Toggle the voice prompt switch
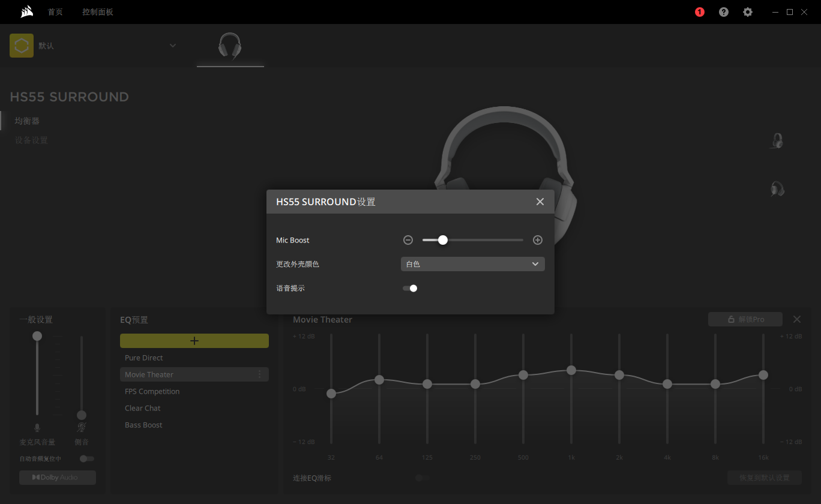 (410, 288)
